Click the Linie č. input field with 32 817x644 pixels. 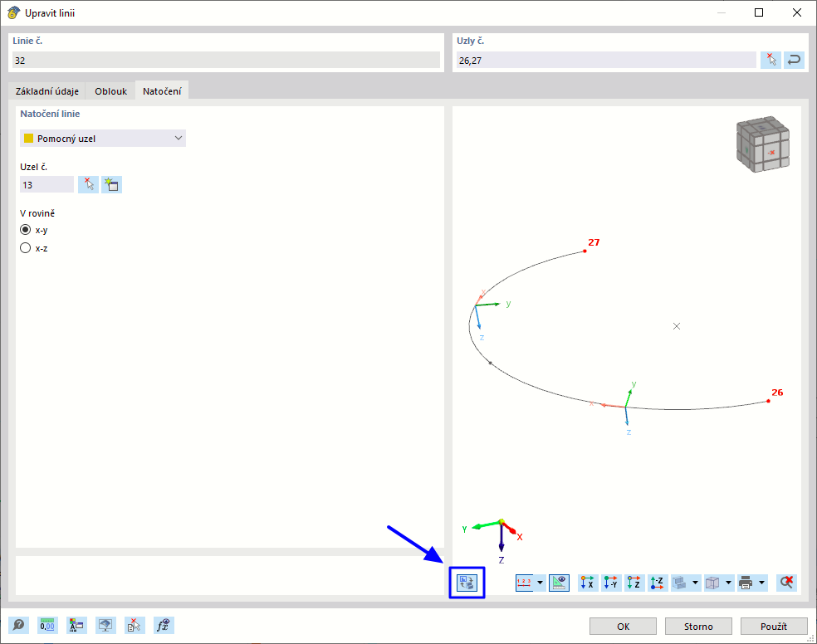pyautogui.click(x=226, y=61)
